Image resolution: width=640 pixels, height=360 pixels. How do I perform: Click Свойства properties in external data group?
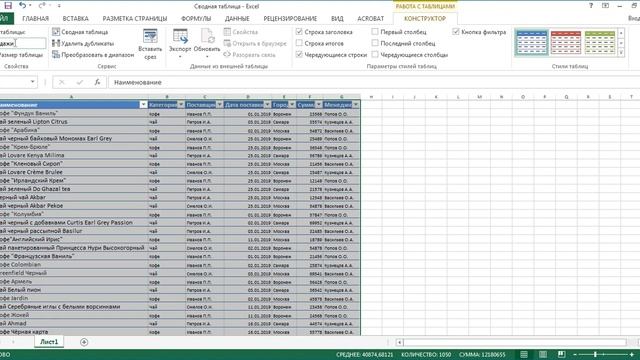(x=241, y=32)
